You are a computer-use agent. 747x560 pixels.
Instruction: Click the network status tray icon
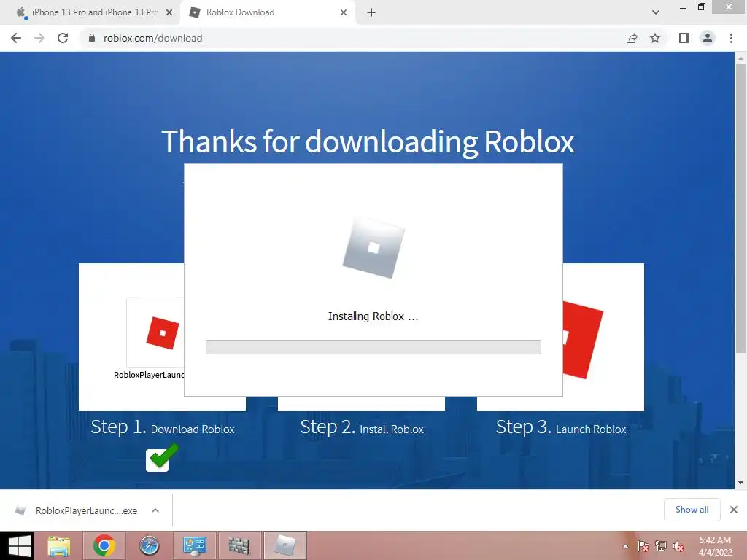(661, 546)
